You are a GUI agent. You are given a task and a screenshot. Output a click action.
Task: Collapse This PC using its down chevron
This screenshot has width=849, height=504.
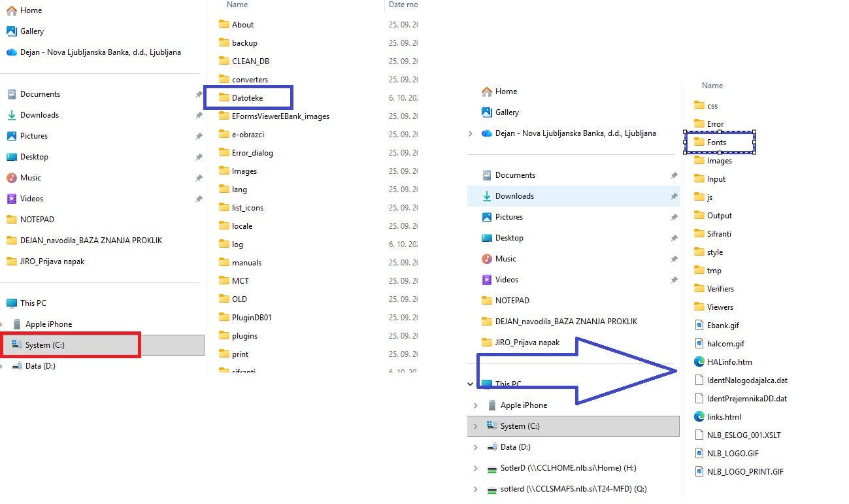point(471,384)
